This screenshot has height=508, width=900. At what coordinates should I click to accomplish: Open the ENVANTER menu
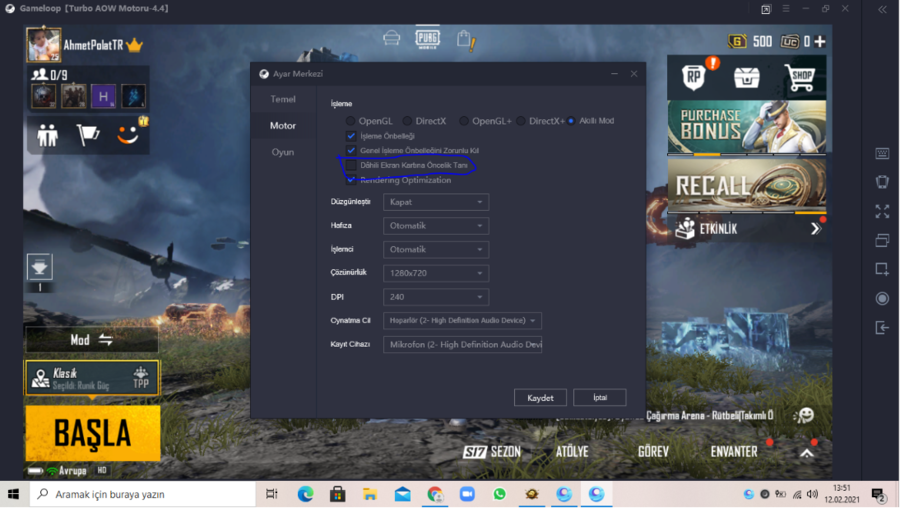pos(734,452)
